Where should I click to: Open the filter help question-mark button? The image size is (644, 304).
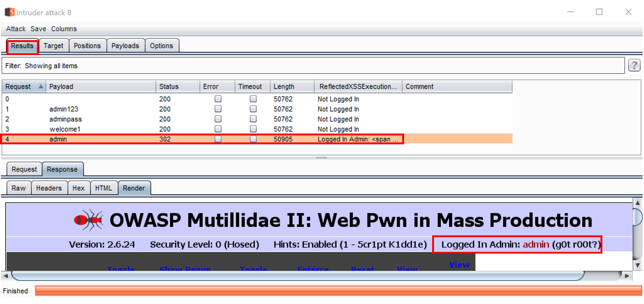point(634,65)
